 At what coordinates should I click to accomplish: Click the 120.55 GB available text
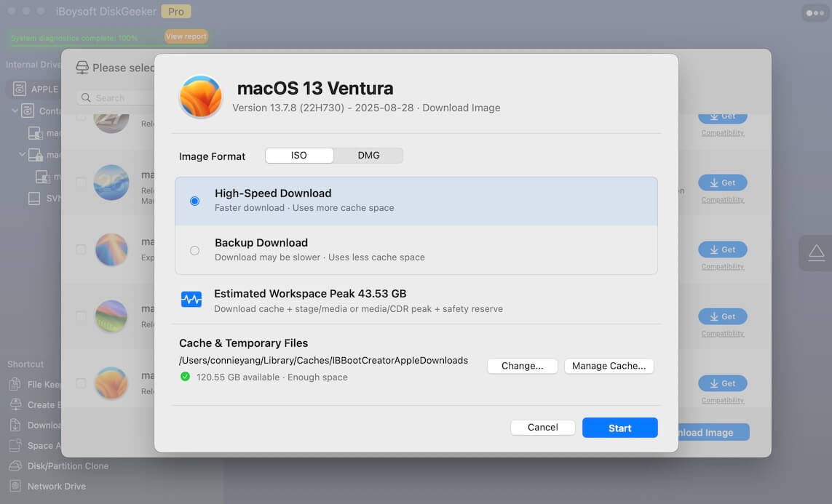[238, 377]
